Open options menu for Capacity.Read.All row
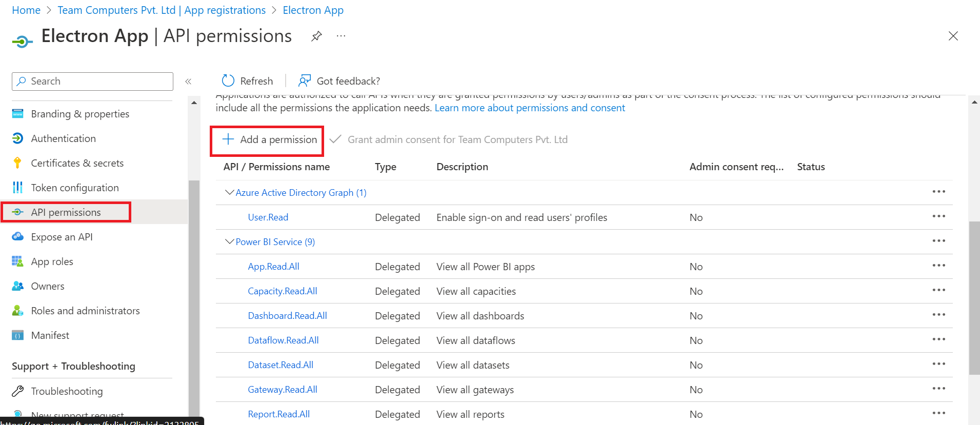This screenshot has height=425, width=980. coord(938,290)
